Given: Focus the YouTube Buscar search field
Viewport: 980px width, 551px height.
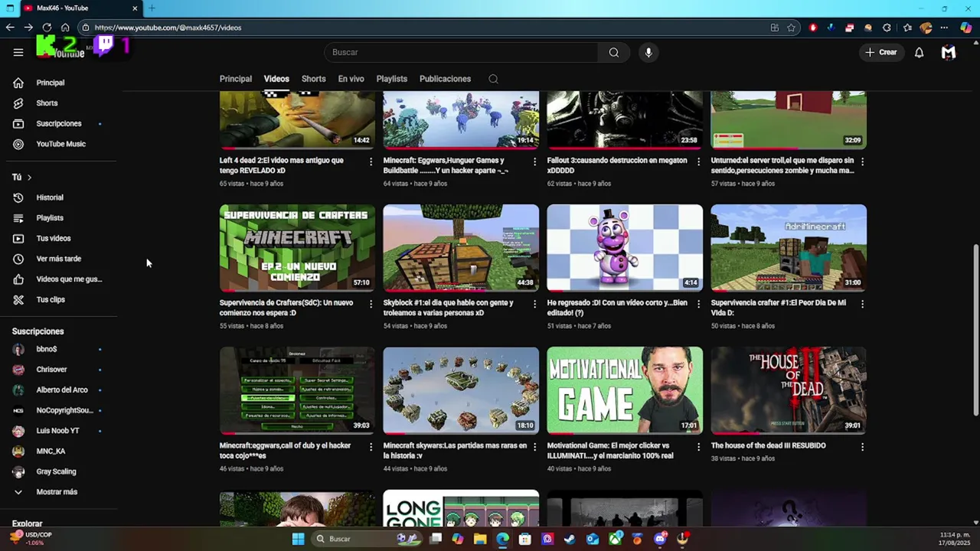Looking at the screenshot, I should tap(461, 52).
